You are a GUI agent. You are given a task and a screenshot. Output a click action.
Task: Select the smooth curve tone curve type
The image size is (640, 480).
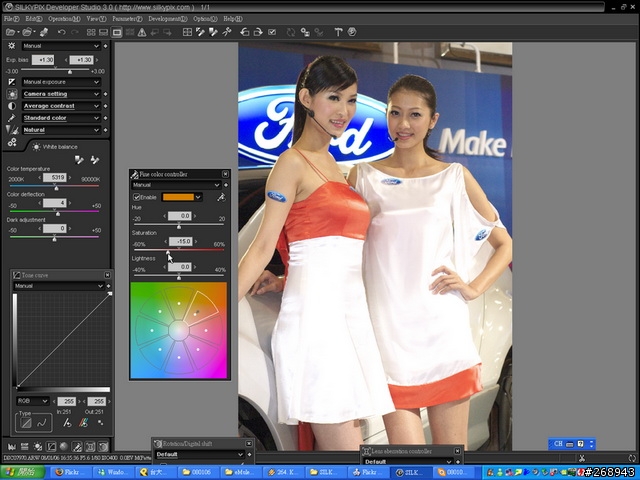point(42,423)
